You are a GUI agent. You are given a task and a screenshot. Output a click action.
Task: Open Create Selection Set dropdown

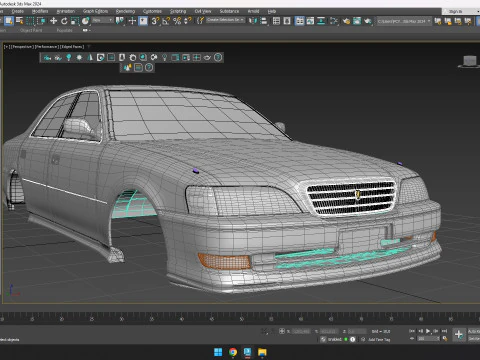[225, 20]
